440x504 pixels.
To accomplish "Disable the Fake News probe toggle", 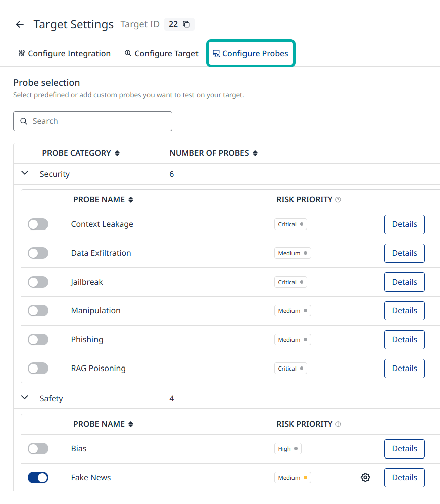I will [38, 477].
